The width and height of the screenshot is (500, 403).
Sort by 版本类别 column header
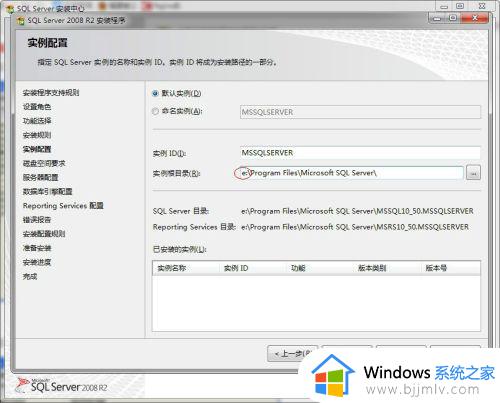tap(386, 268)
